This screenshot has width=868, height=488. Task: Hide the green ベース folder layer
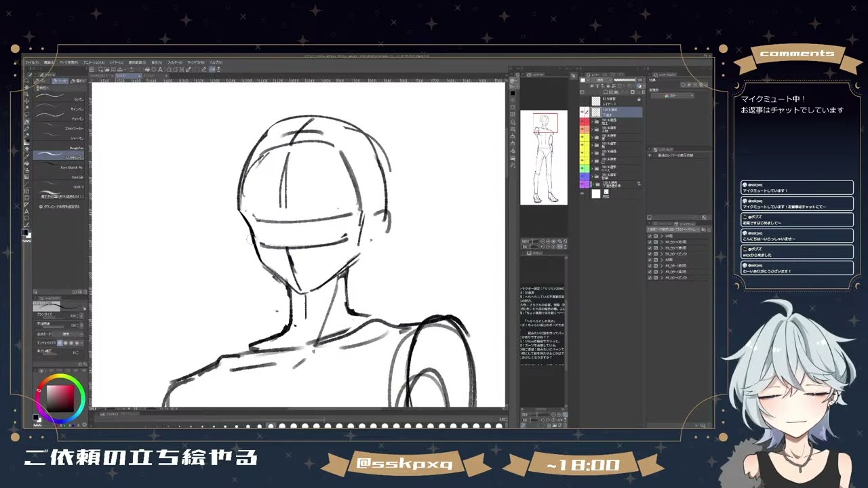583,169
